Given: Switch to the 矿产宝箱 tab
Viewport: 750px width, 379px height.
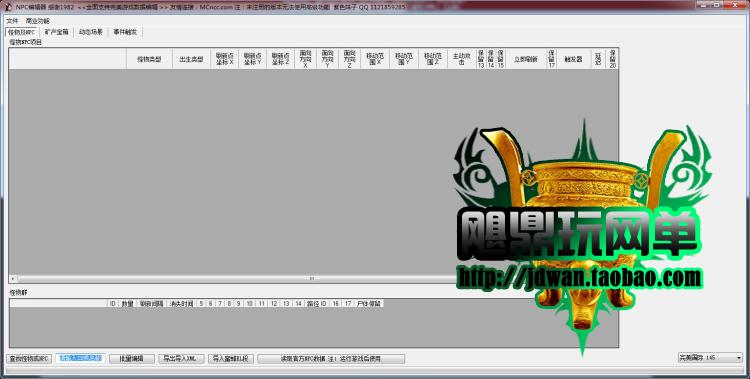Looking at the screenshot, I should pyautogui.click(x=57, y=32).
